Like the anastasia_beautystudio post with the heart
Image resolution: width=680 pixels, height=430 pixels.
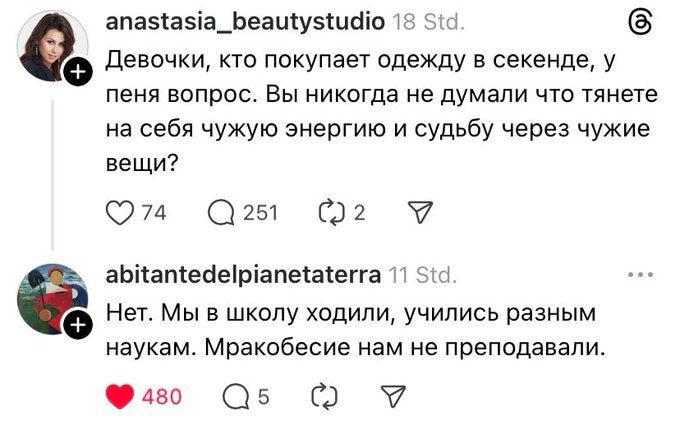pos(119,211)
